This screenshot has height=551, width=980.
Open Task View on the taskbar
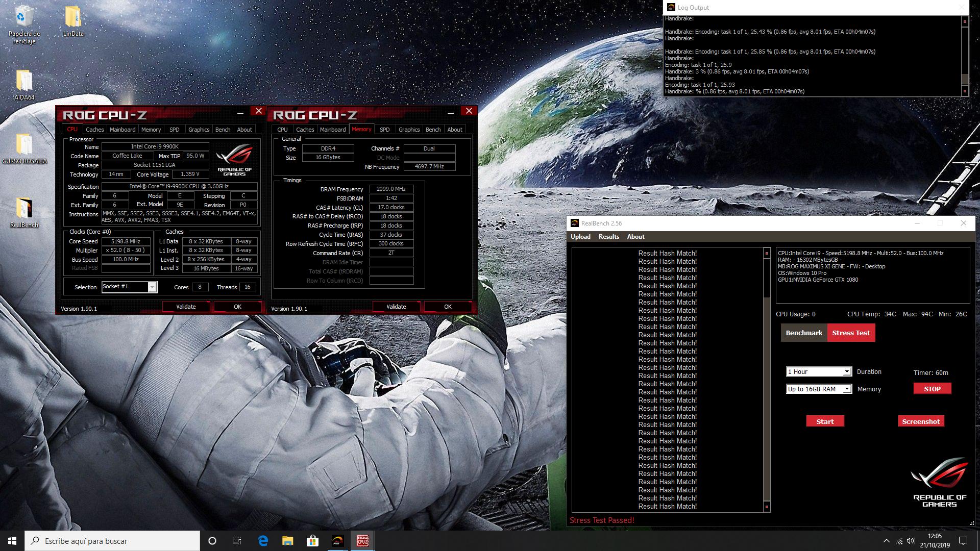coord(237,541)
